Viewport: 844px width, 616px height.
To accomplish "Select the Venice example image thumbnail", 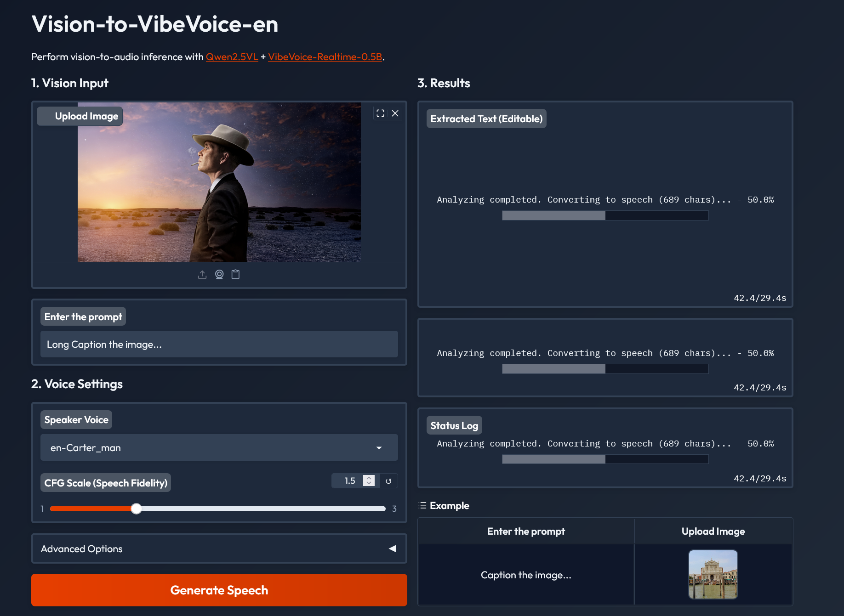I will [713, 575].
